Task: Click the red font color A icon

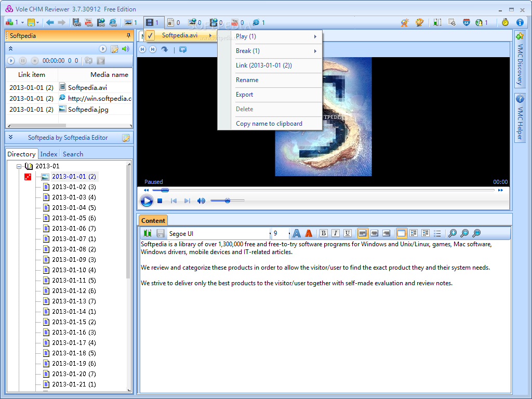Action: 309,233
